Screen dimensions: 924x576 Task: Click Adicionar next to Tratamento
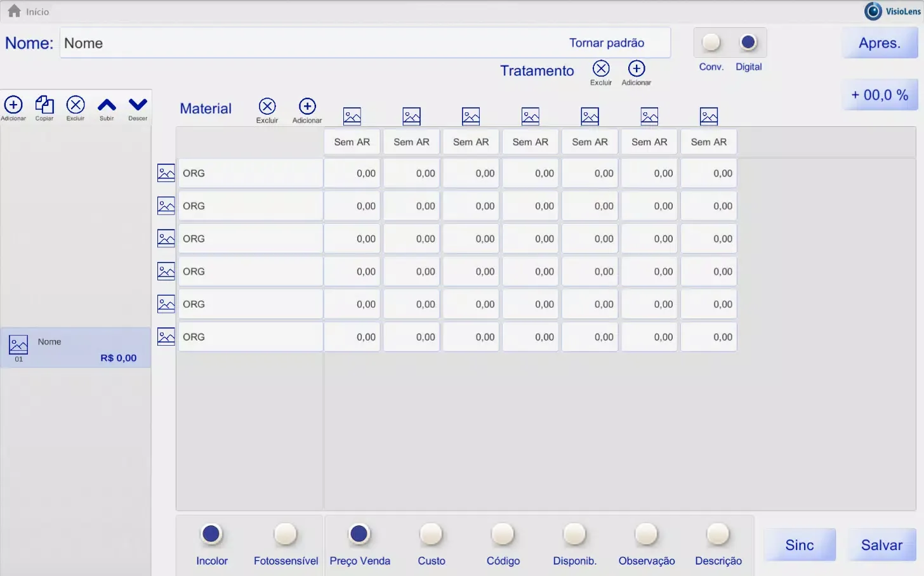pyautogui.click(x=635, y=68)
